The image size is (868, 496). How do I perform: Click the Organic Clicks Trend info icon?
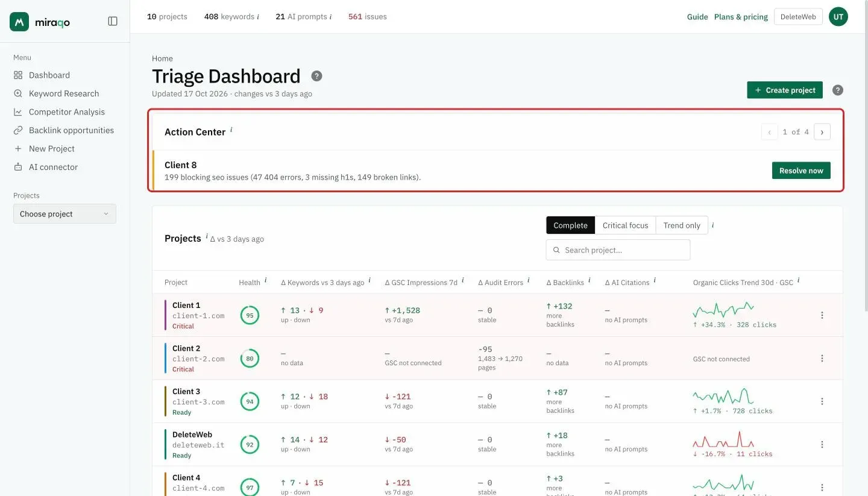(799, 280)
